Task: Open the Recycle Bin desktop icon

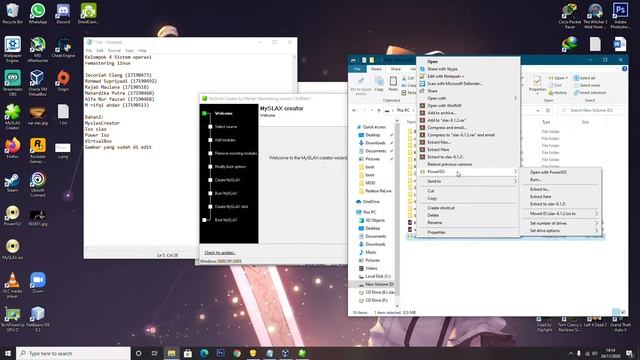Action: (12, 13)
